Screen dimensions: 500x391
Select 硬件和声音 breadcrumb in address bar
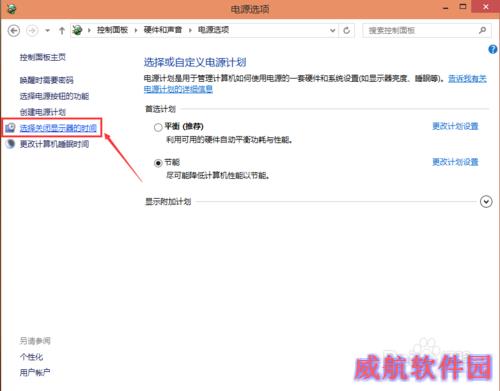[163, 30]
